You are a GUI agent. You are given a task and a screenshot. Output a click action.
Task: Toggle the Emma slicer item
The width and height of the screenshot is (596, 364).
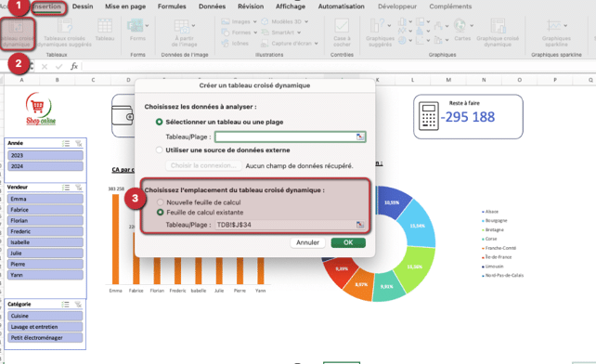(x=45, y=199)
